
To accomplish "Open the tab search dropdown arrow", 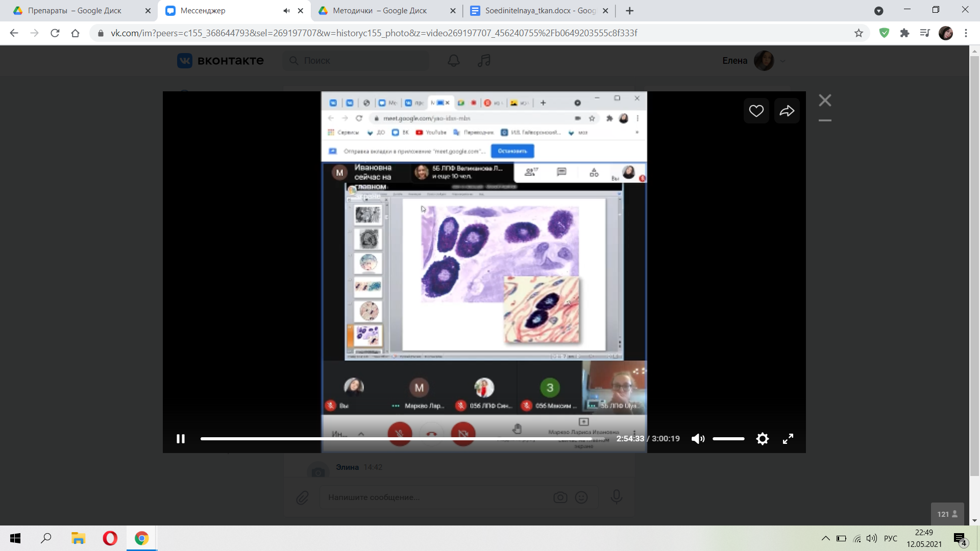I will point(878,11).
